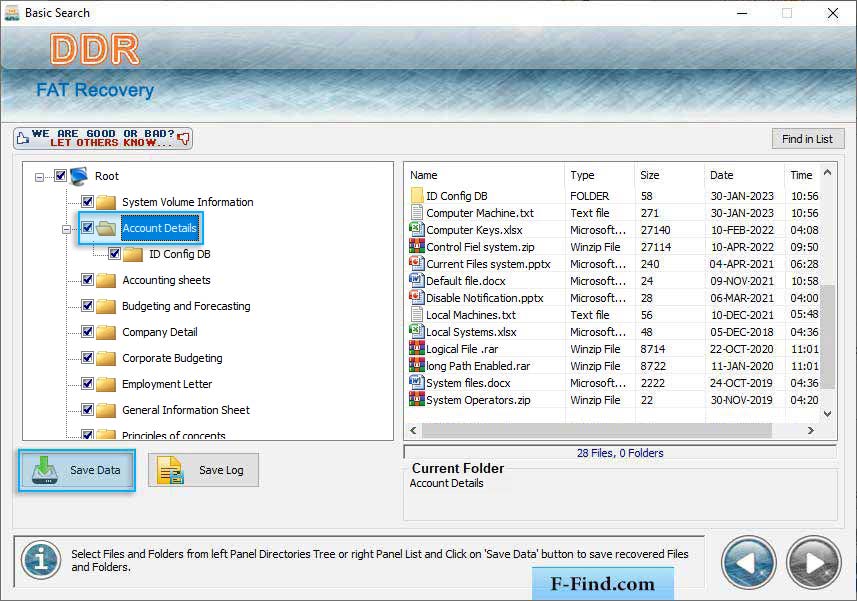Select the Default file.docx file name

[466, 281]
